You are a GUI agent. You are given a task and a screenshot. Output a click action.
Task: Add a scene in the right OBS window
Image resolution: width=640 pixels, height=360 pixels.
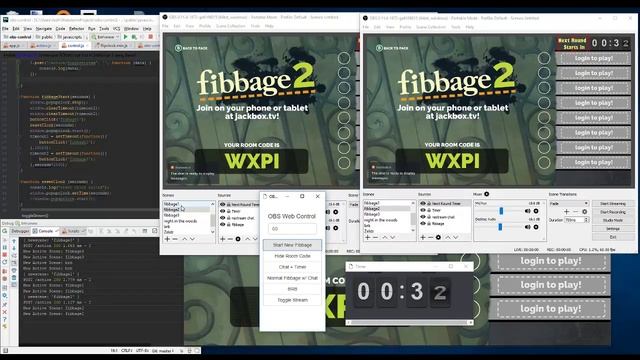(x=368, y=237)
